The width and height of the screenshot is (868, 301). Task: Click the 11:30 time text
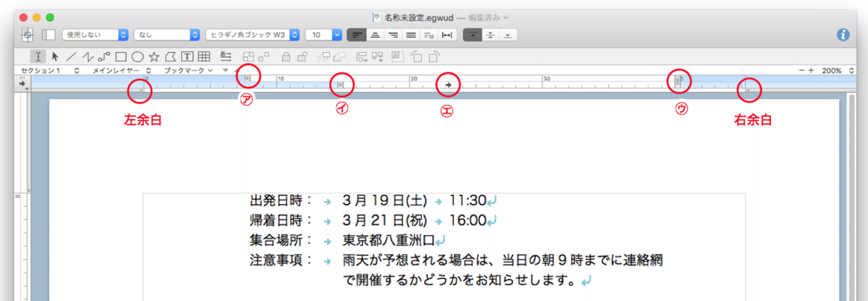(468, 200)
